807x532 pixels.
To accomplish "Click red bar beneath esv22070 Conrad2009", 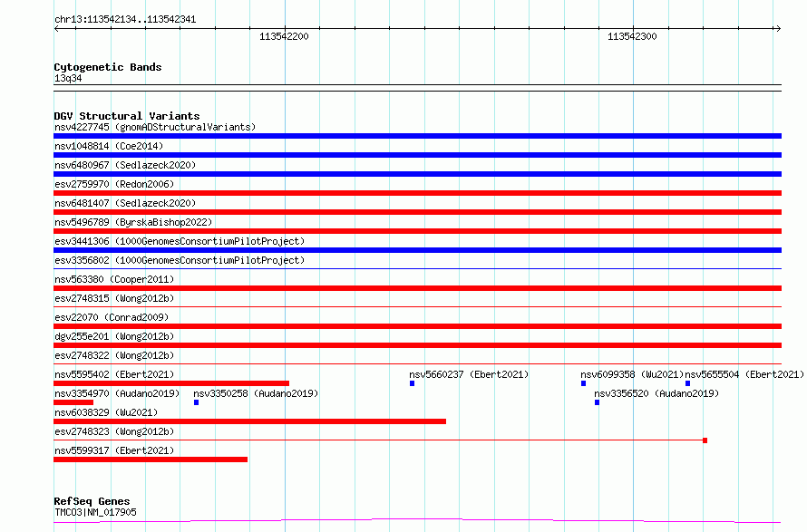I will (417, 326).
